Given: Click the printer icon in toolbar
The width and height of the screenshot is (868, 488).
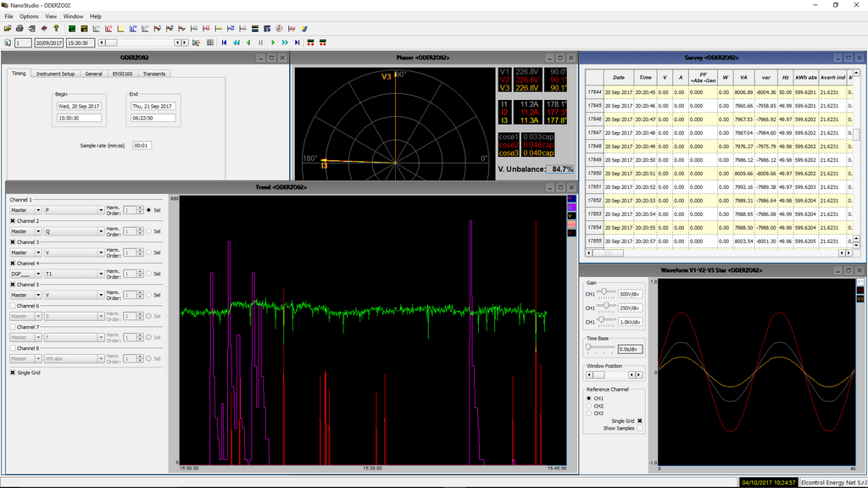Looking at the screenshot, I should 19,28.
